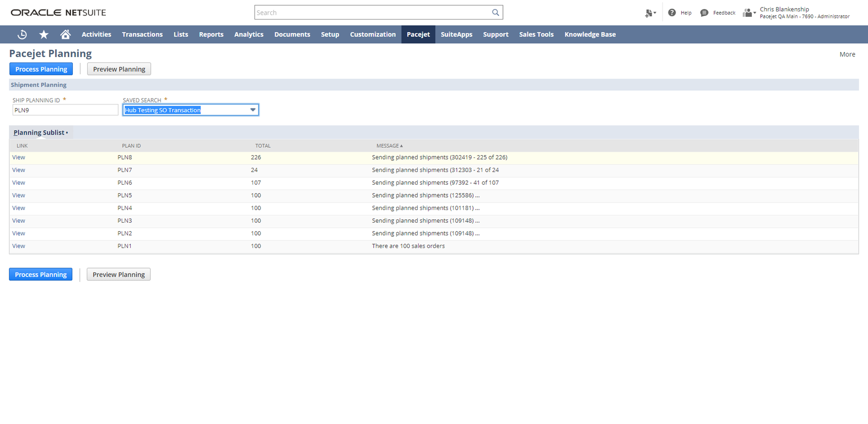Click message ending '225 of 226)'
868x424 pixels.
(x=439, y=157)
